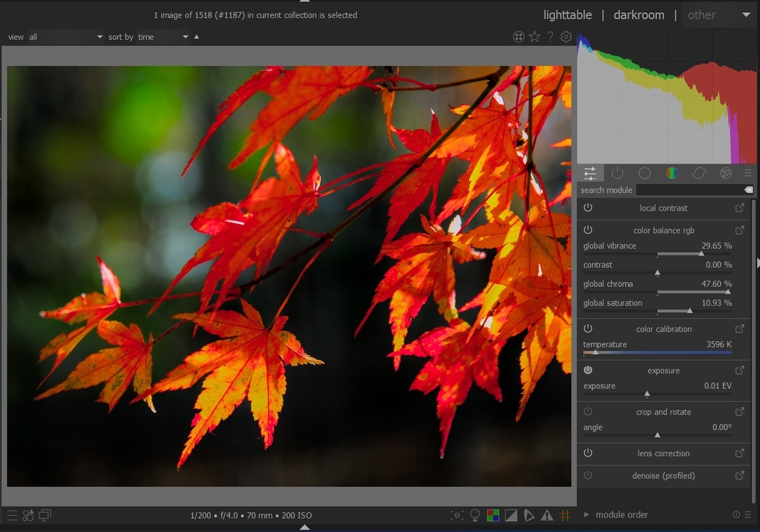This screenshot has height=532, width=760.
Task: Click the maple leaves image preview
Action: click(289, 276)
